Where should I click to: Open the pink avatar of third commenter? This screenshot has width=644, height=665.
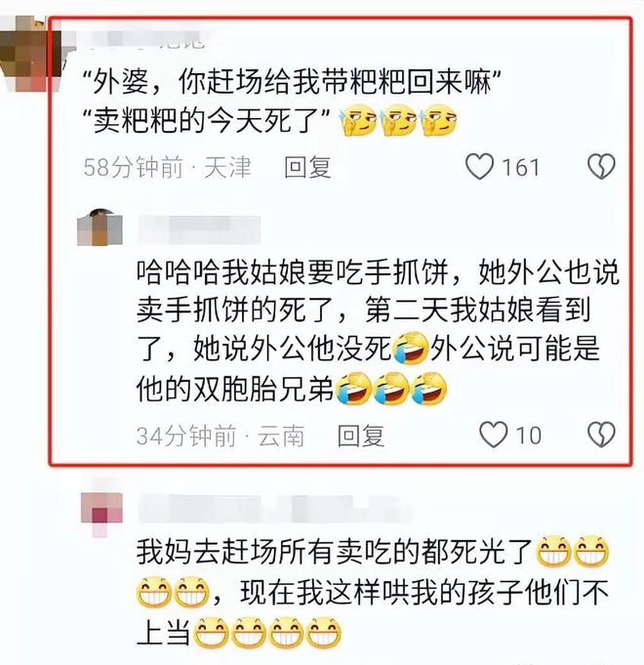pyautogui.click(x=102, y=514)
